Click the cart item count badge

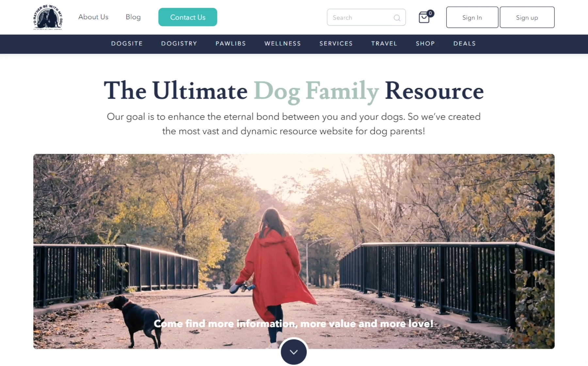coord(431,13)
